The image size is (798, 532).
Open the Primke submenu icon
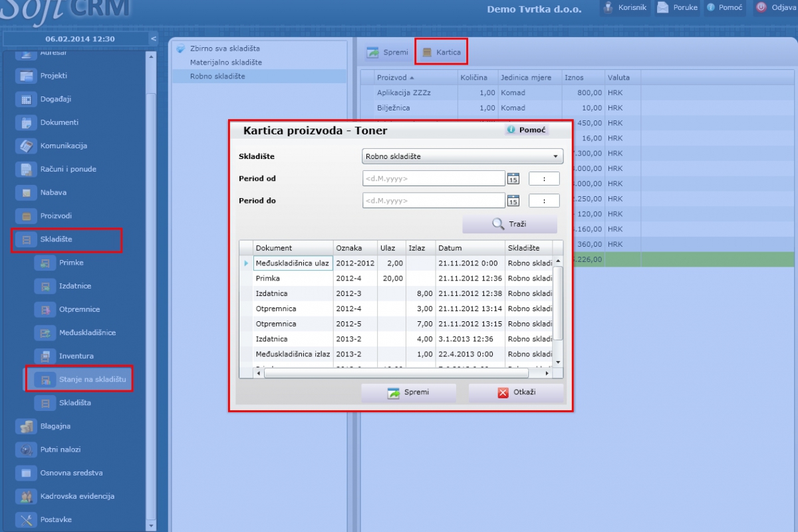(45, 263)
